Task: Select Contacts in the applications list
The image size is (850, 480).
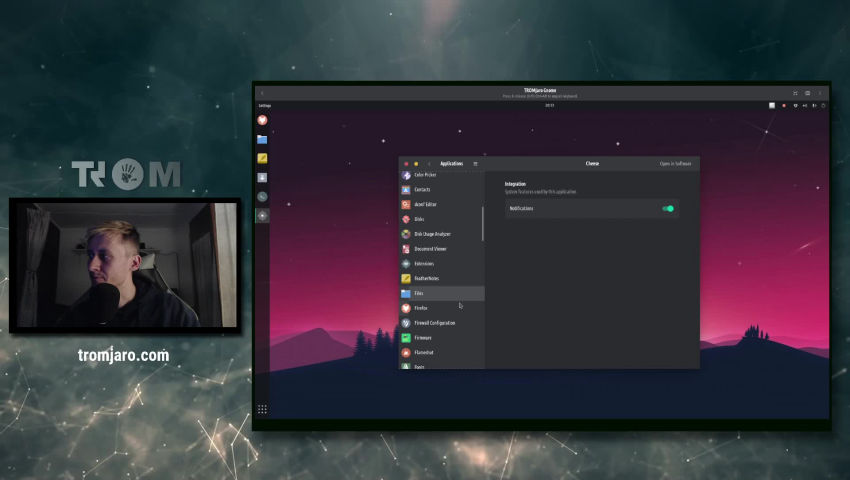Action: click(x=422, y=189)
